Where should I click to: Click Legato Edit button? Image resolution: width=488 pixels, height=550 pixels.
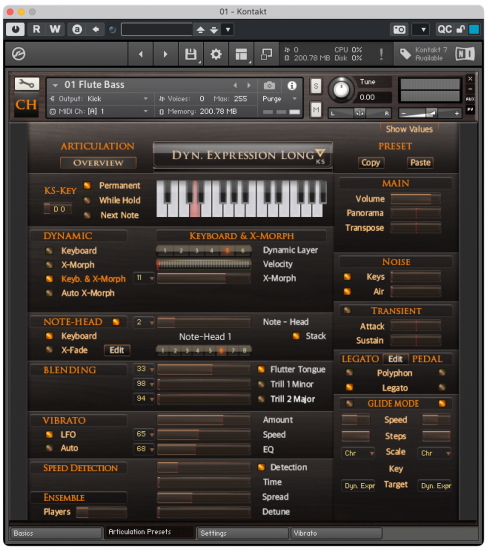point(395,359)
